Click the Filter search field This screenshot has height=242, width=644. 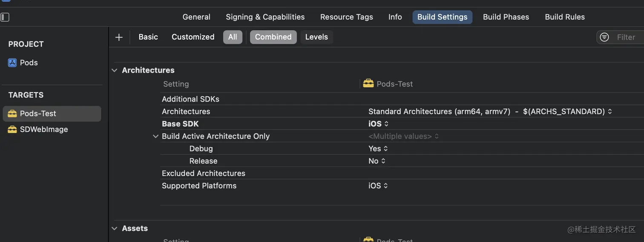626,37
